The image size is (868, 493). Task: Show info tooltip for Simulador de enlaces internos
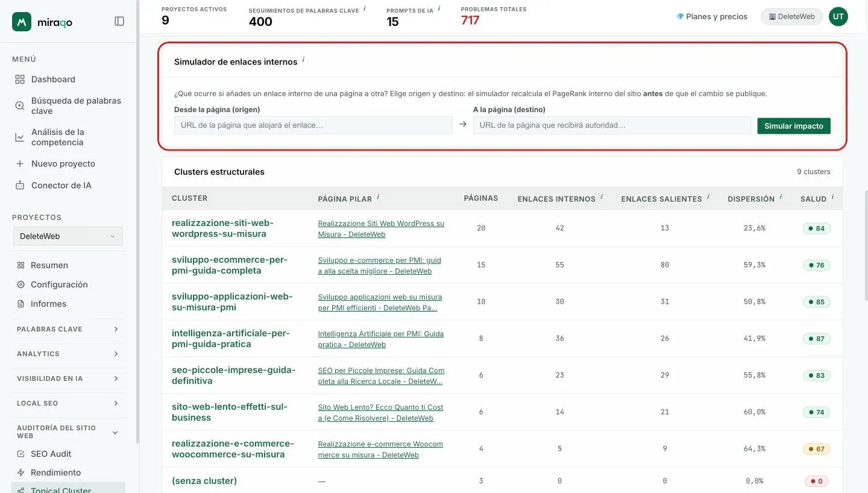click(x=303, y=60)
